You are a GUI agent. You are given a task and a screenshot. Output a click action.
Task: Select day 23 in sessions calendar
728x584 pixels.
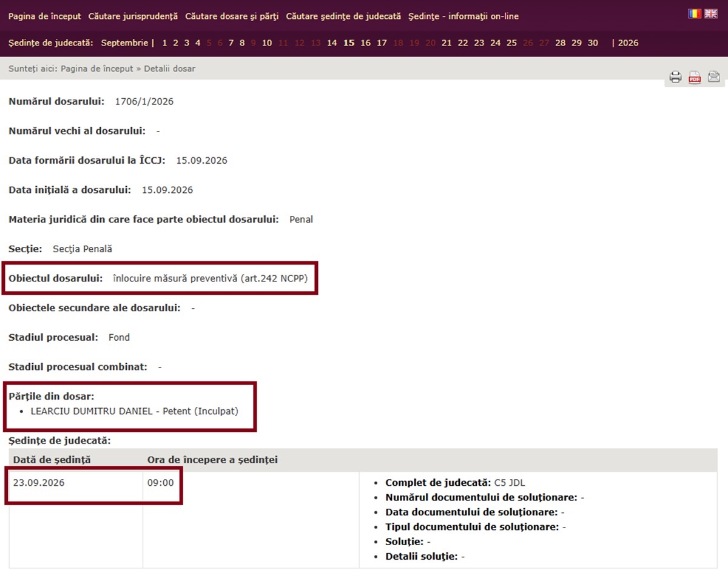(x=479, y=43)
